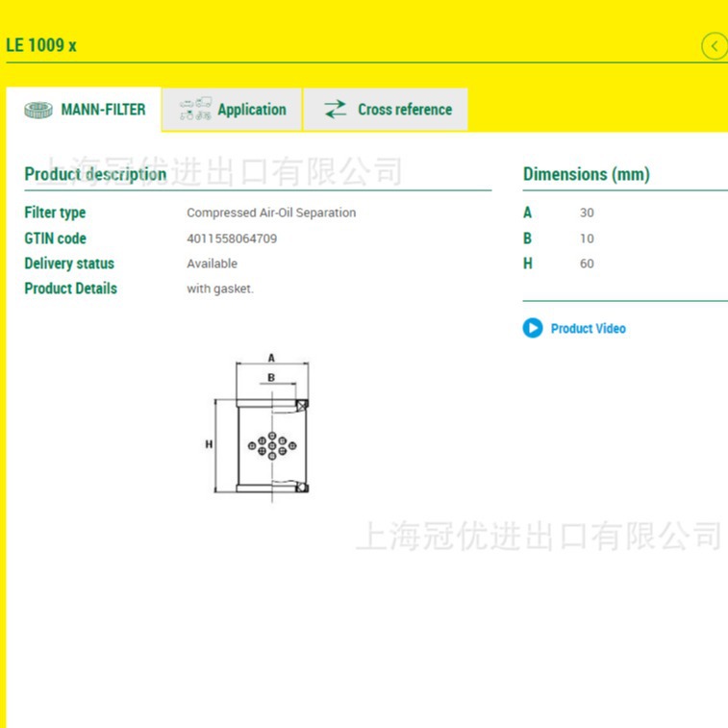Open the MANN-FILTER tab

pos(84,110)
